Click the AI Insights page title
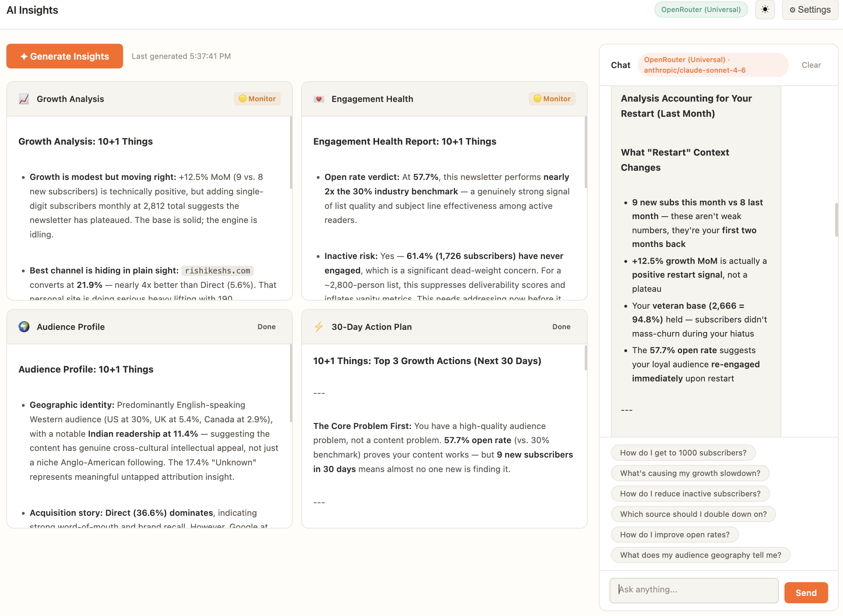 32,10
